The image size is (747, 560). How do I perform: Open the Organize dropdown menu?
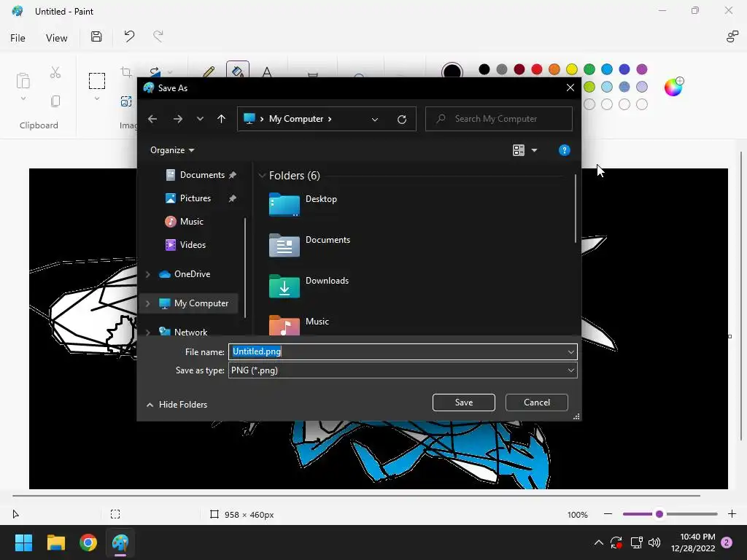coord(172,150)
